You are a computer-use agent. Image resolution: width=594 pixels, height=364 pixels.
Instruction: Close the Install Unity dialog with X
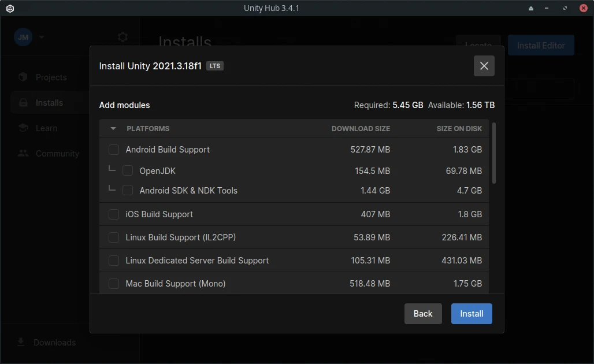coord(484,66)
